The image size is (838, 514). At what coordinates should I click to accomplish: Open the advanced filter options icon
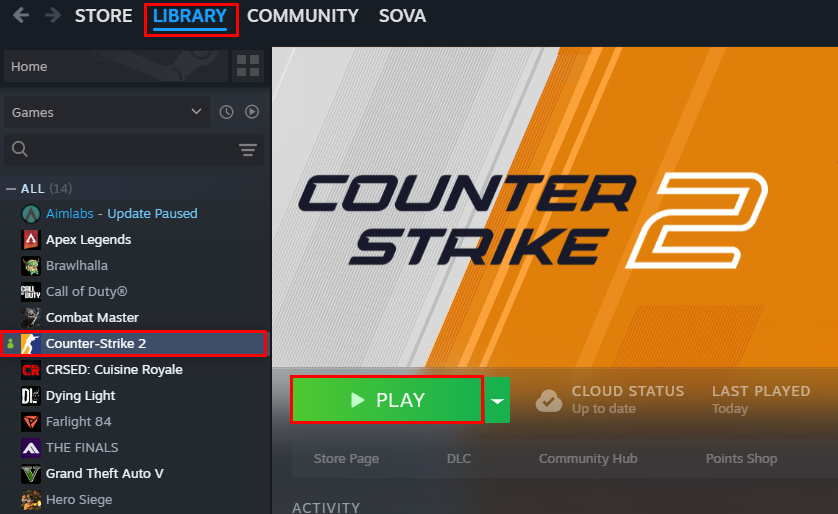point(247,150)
